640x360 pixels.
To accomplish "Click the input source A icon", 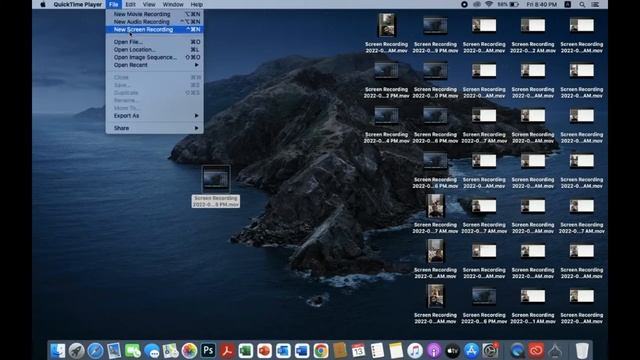I will point(568,4).
